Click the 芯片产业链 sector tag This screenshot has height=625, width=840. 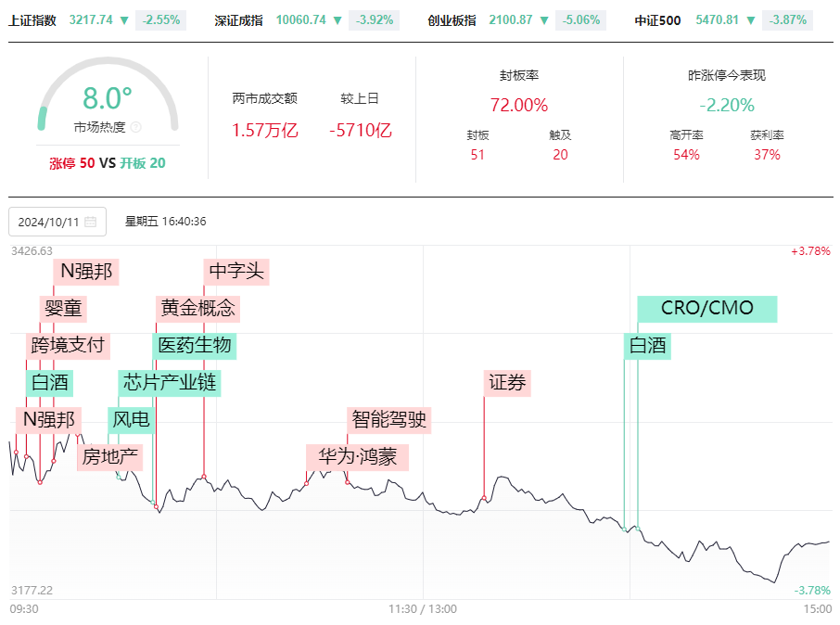170,383
